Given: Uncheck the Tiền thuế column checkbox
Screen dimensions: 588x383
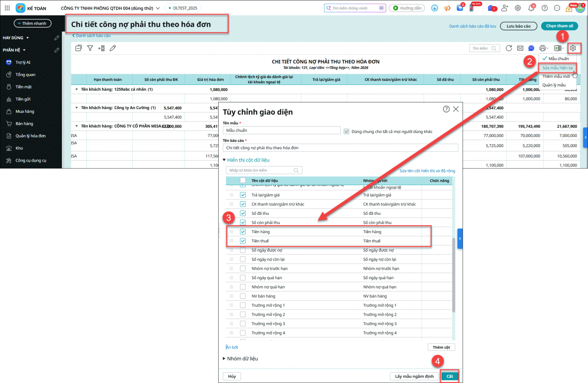Looking at the screenshot, I should tap(243, 241).
